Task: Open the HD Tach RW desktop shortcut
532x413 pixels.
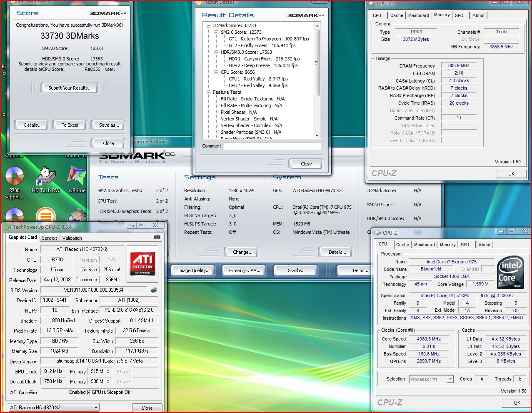Action: [x=46, y=180]
